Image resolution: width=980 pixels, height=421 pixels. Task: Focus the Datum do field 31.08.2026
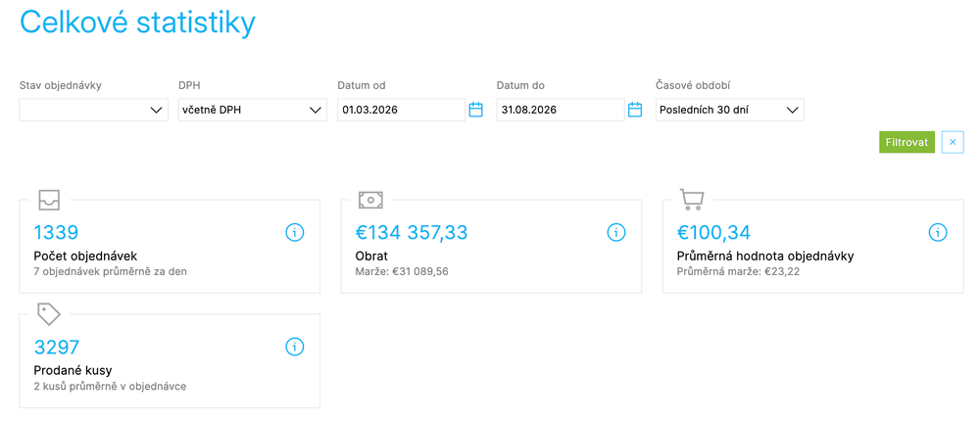[561, 110]
